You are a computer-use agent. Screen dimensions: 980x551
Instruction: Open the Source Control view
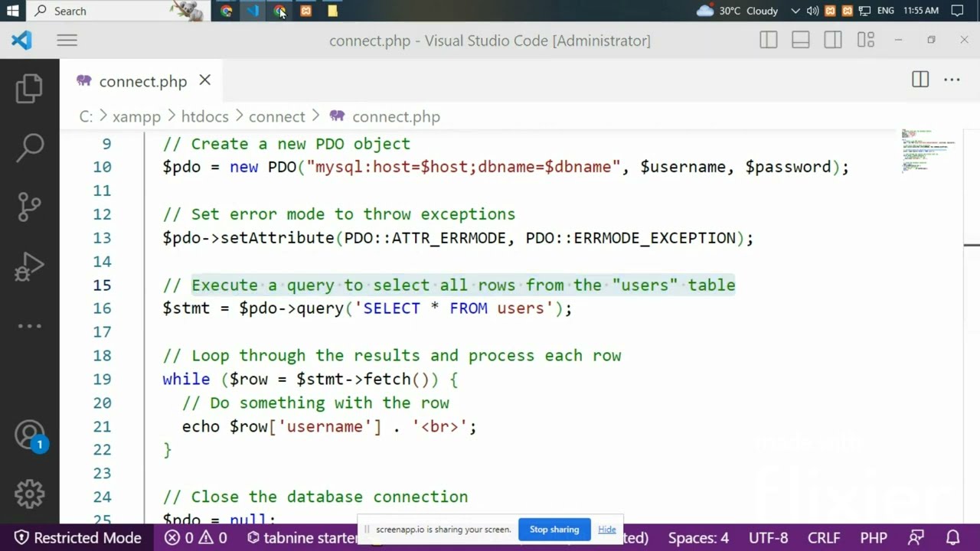[29, 207]
